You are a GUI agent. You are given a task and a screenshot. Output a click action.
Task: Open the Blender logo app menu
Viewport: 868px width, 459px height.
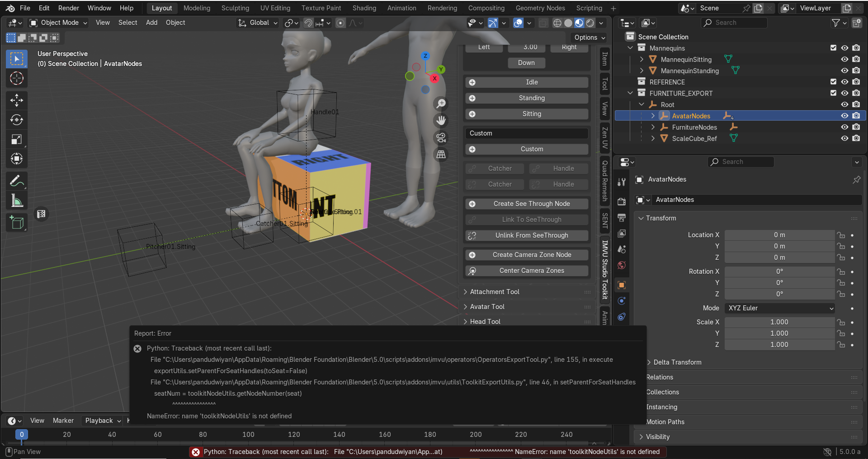[10, 8]
